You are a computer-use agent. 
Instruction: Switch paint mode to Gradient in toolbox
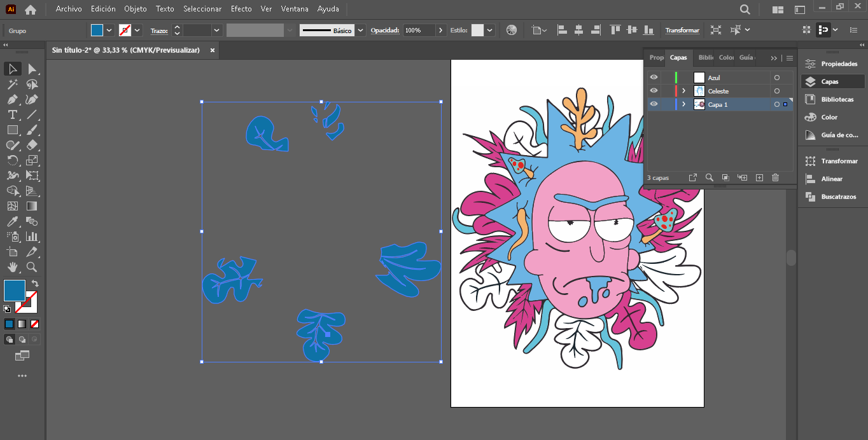tap(22, 324)
